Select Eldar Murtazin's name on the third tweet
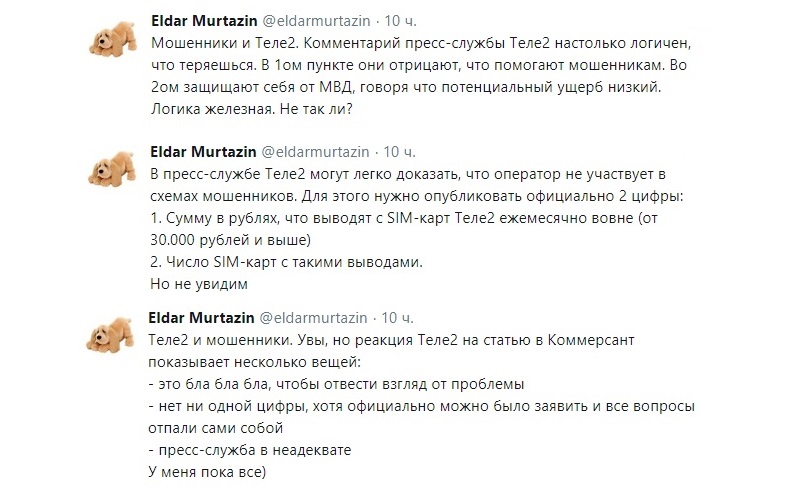This screenshot has height=500, width=800. tap(199, 317)
